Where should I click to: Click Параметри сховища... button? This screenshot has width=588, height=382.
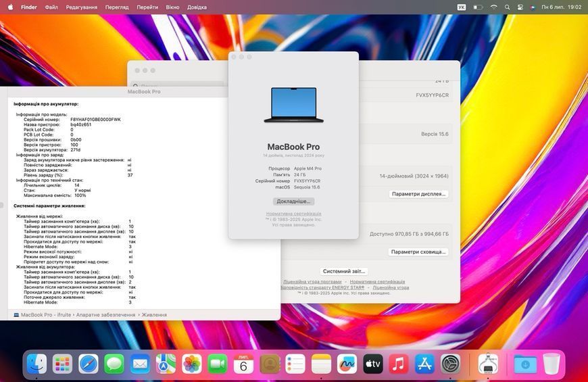click(x=418, y=252)
